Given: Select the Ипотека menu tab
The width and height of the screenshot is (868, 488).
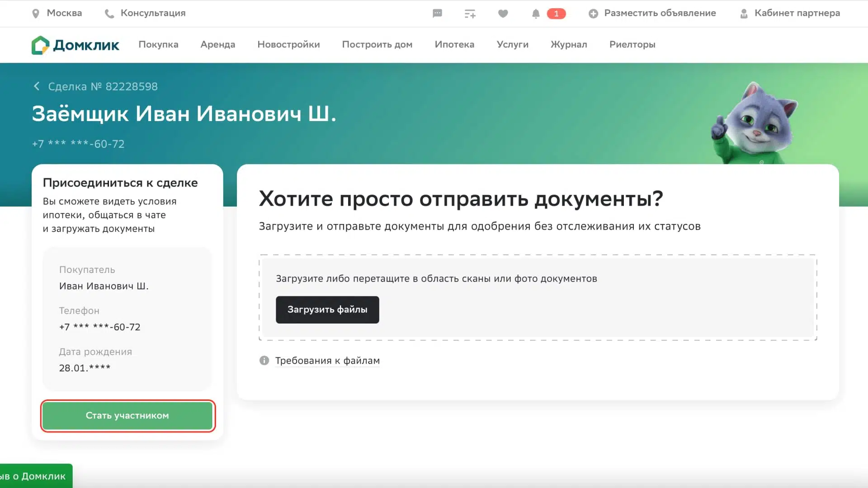Looking at the screenshot, I should [x=454, y=44].
